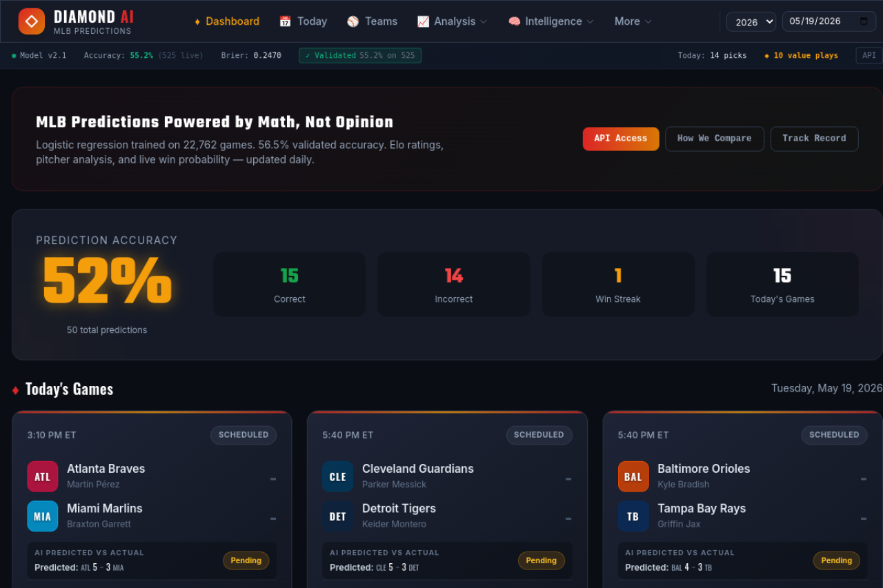Click Pending badge on Orioles-Rays prediction
Screen dimensions: 883x588
coord(837,560)
